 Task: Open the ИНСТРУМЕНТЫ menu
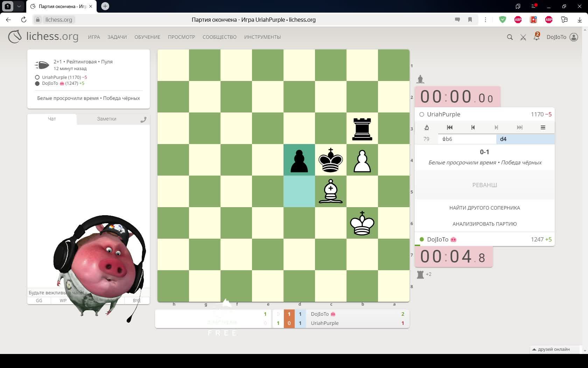click(262, 37)
